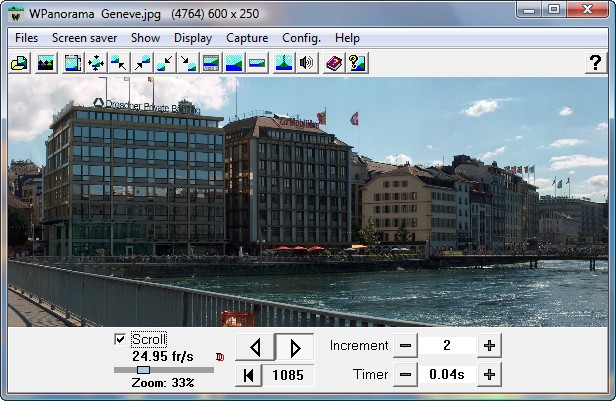Viewport: 616px width, 401px height.
Task: Minimize the WPanorama window
Action: [529, 9]
